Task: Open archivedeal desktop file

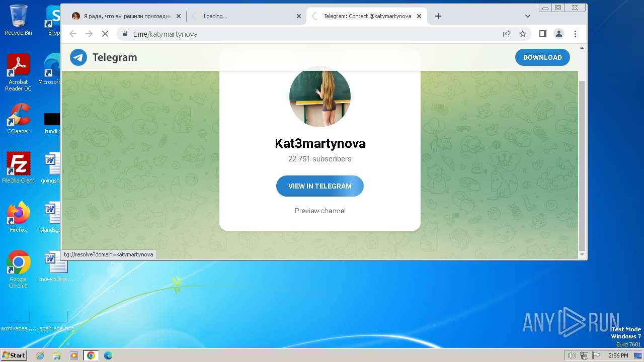Action: (x=18, y=321)
